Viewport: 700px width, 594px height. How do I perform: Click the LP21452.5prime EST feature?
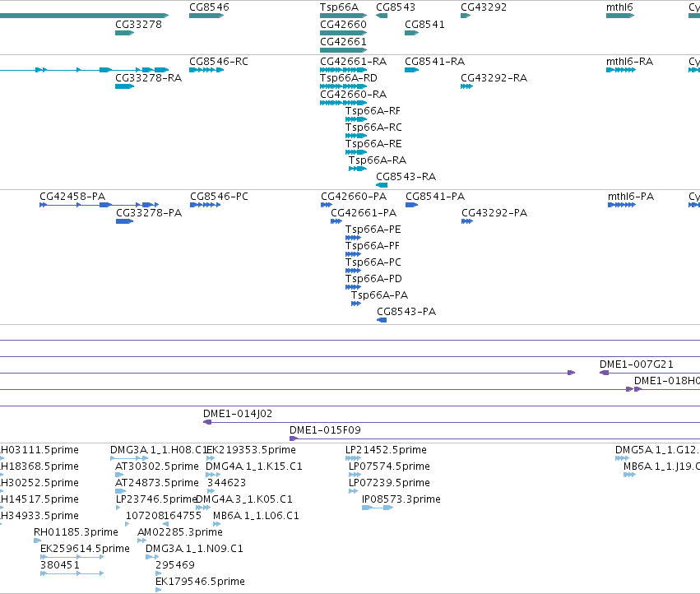coord(353,457)
